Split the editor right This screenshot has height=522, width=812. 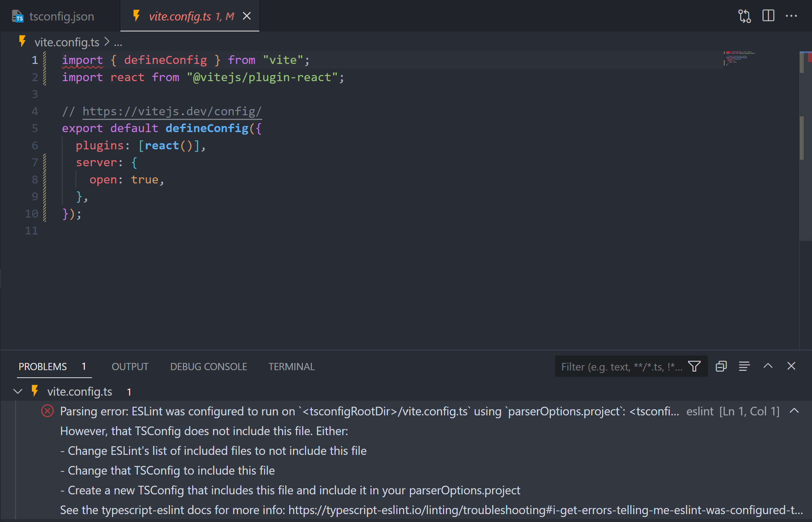coord(768,16)
